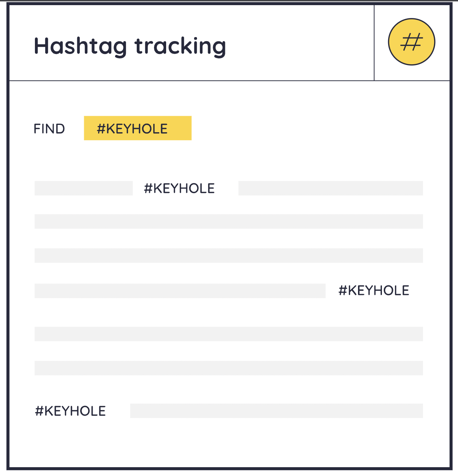The image size is (458, 476).
Task: Click the short gray bar left of first #KEYHOLE
Action: (x=83, y=188)
